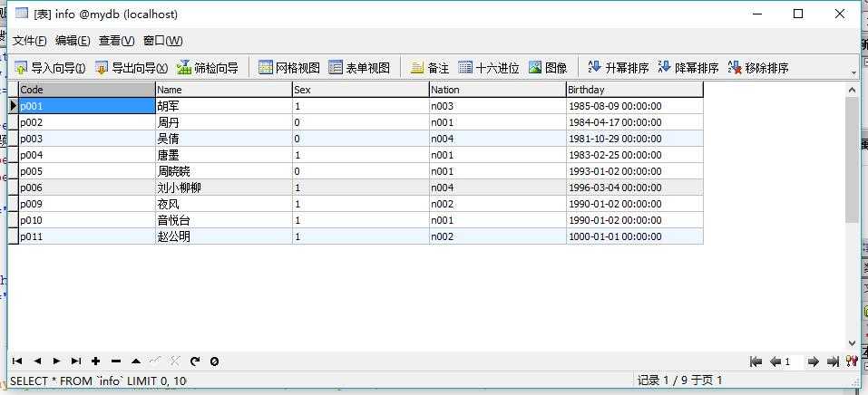Select the name cell 赵公明
Screen dimensions: 868x395
pyautogui.click(x=224, y=236)
